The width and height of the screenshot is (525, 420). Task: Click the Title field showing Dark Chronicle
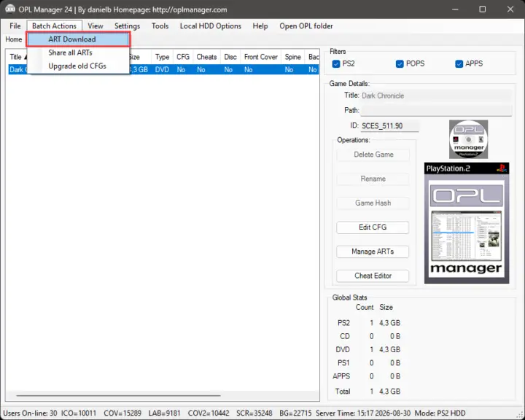[x=436, y=96]
